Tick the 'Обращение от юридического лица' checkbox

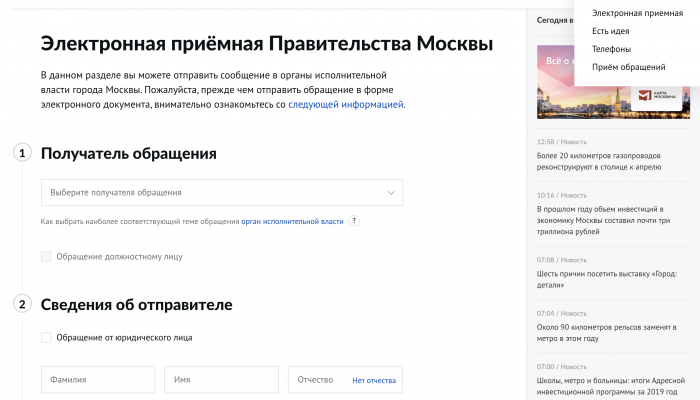tap(46, 337)
